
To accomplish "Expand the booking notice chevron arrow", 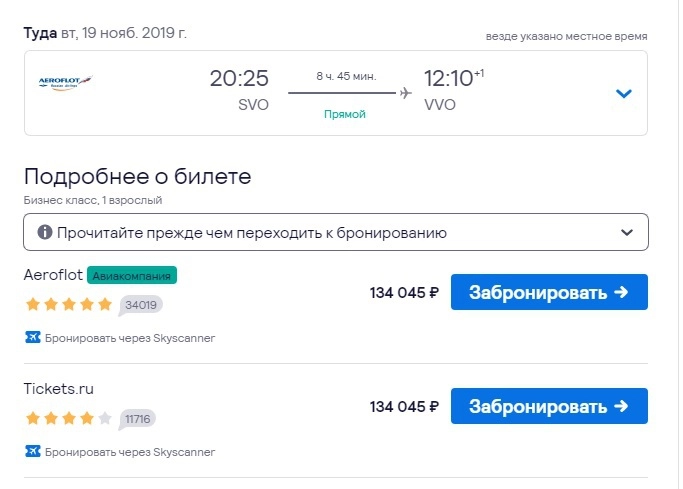I will coord(627,232).
